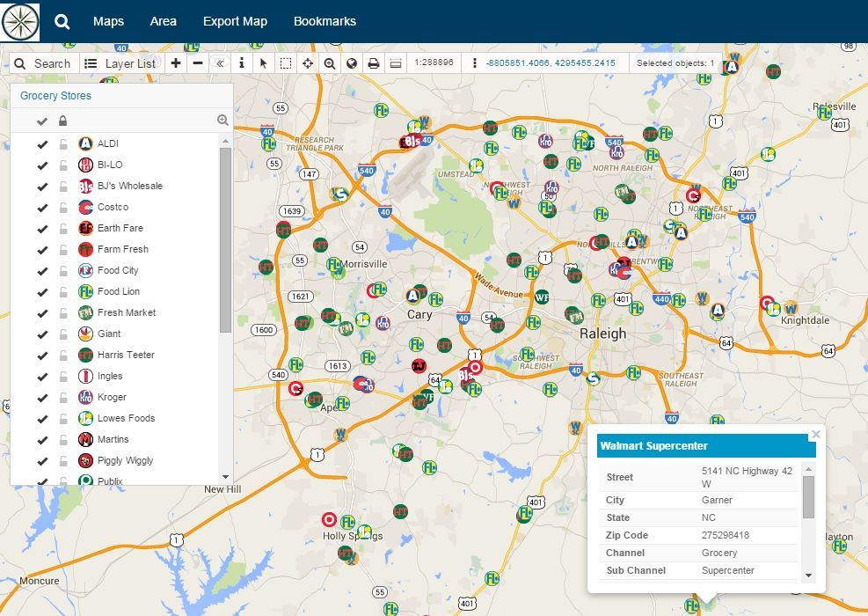
Task: Toggle BJ's Wholesale layer visibility checkmark
Action: tap(42, 187)
